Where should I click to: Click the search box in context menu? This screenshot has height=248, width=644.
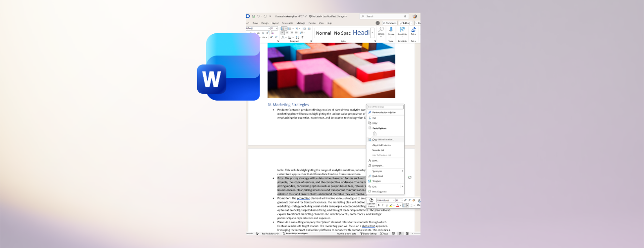point(385,107)
